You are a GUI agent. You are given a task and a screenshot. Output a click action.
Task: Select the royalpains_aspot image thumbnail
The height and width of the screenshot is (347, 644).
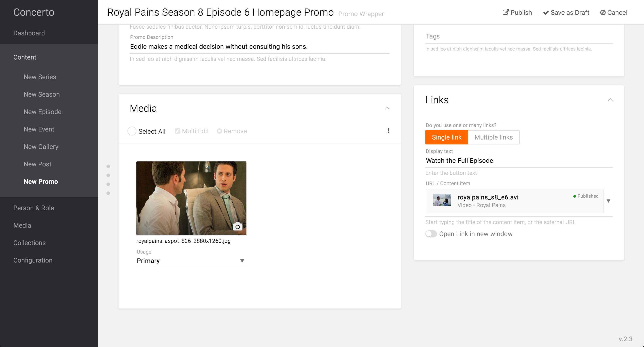191,198
